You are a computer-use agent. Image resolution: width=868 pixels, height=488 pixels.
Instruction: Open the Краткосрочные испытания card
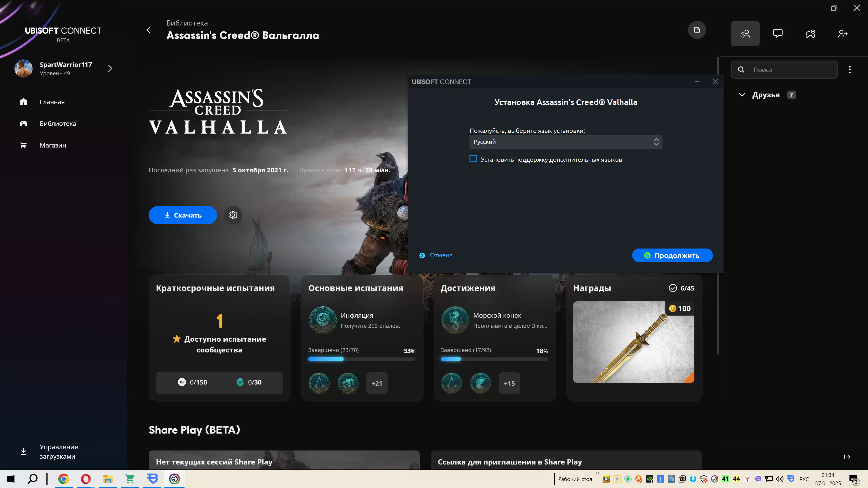point(219,338)
